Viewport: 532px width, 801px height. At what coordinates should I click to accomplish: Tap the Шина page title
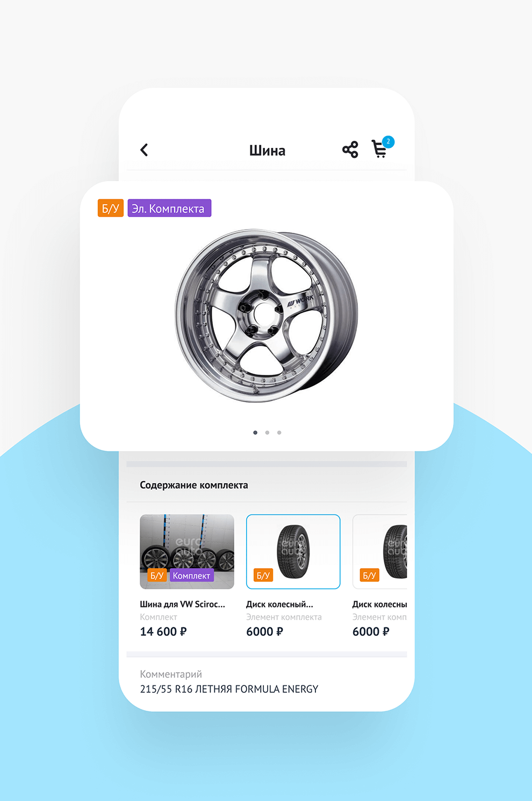point(267,151)
